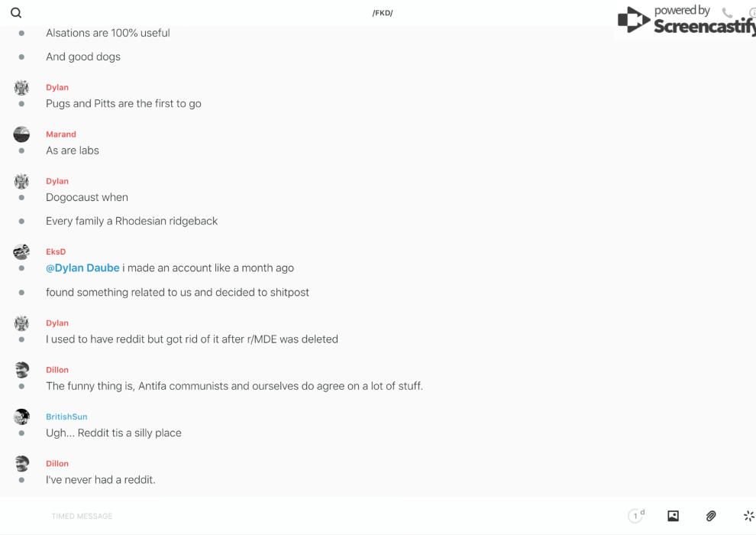Attach a file with the paperclip icon
756x535 pixels.
tap(711, 516)
